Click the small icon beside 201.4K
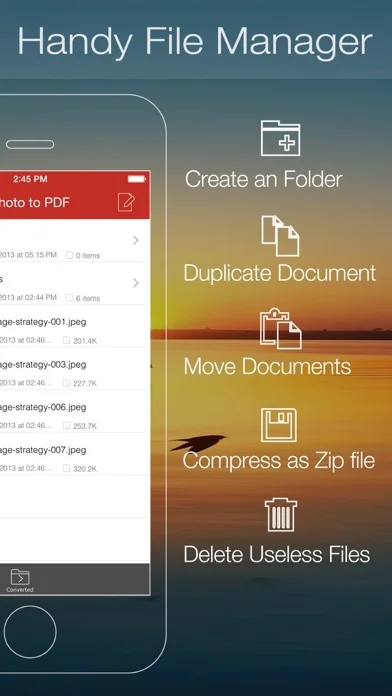This screenshot has height=696, width=392. tap(66, 340)
